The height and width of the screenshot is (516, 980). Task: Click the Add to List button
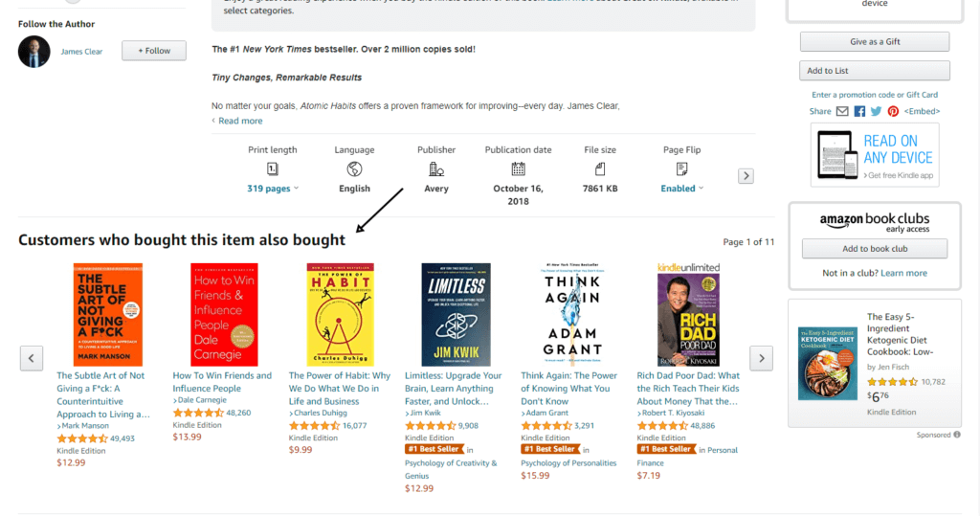(875, 71)
